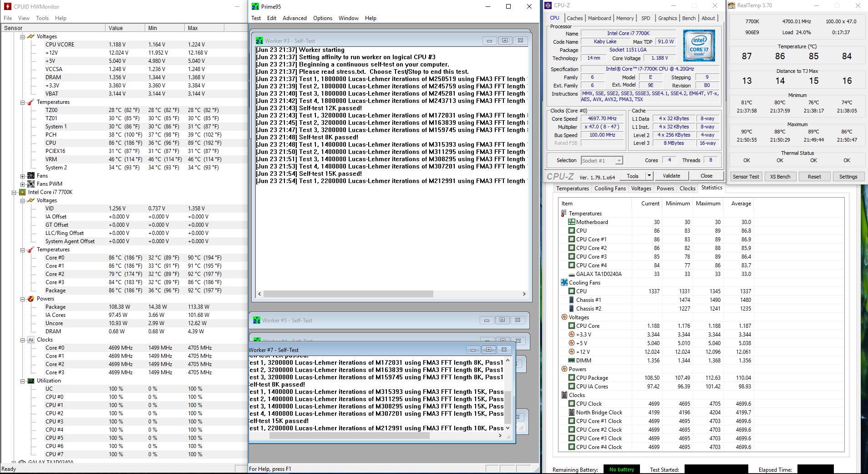Click the memory icon beside DIMM
The height and width of the screenshot is (474, 868).
tap(572, 361)
